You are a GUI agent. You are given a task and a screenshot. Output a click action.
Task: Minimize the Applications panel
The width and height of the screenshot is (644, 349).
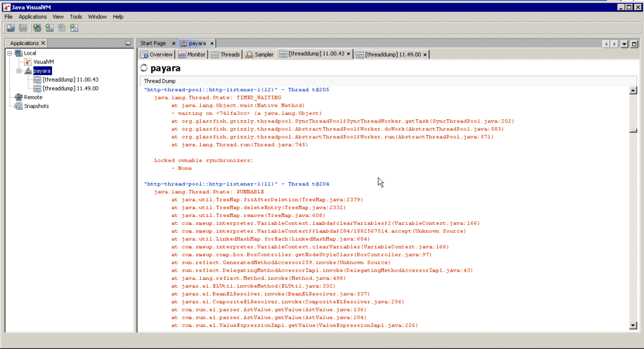pyautogui.click(x=128, y=43)
